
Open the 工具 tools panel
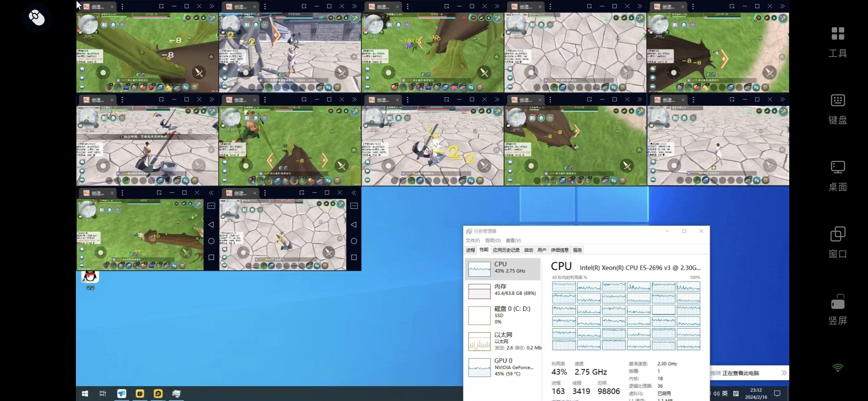coord(838,42)
